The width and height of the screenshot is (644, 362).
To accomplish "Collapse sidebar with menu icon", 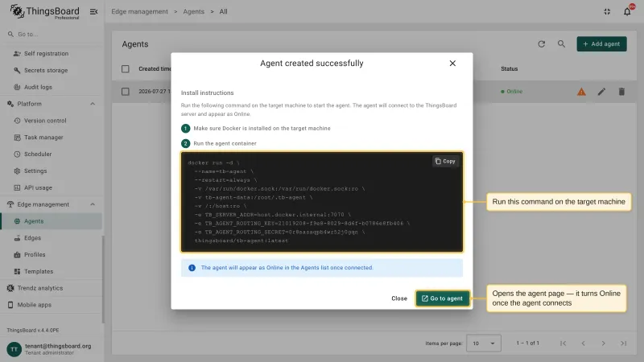I will (x=93, y=11).
